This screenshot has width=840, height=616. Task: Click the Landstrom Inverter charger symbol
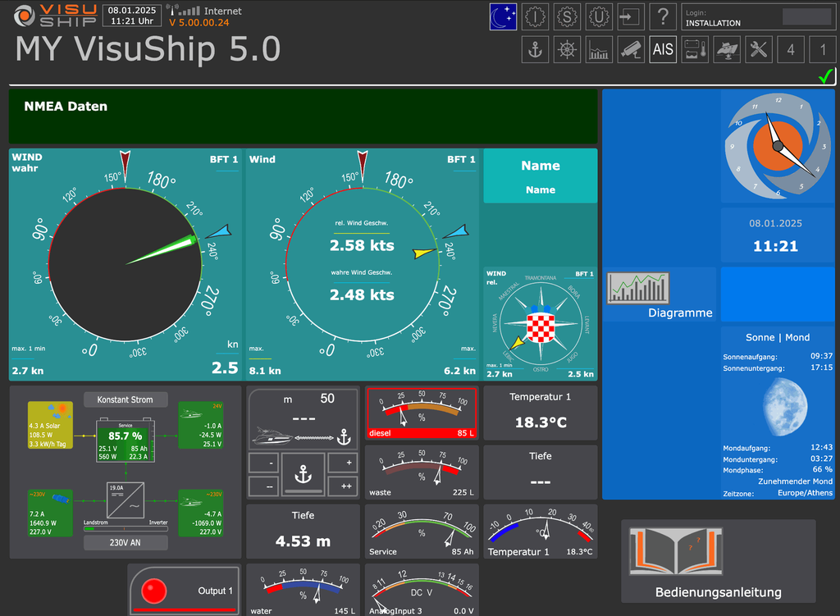tap(126, 501)
